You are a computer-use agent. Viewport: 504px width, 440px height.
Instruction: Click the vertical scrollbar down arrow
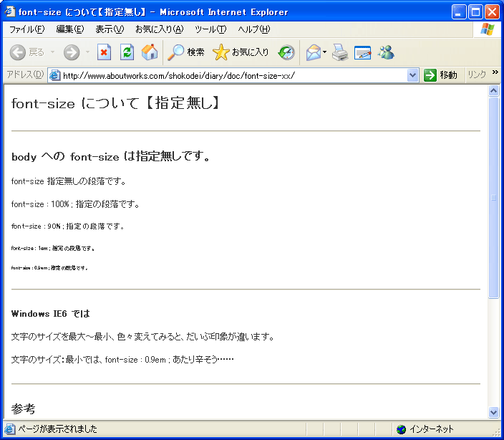tap(493, 412)
